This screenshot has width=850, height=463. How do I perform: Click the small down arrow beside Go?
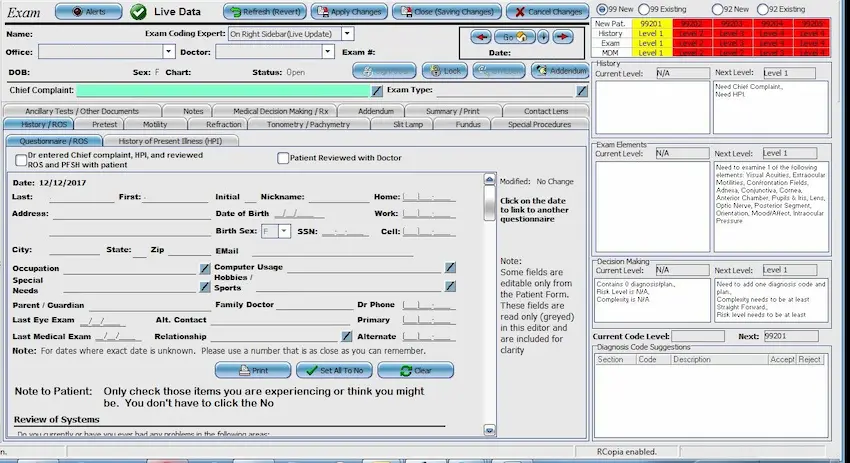[x=543, y=37]
